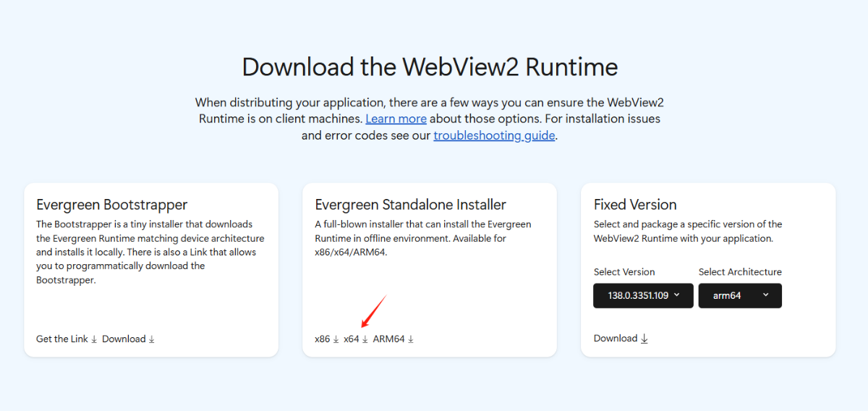This screenshot has height=411, width=868.
Task: Click the ARM64 standalone installer text link
Action: pyautogui.click(x=389, y=339)
